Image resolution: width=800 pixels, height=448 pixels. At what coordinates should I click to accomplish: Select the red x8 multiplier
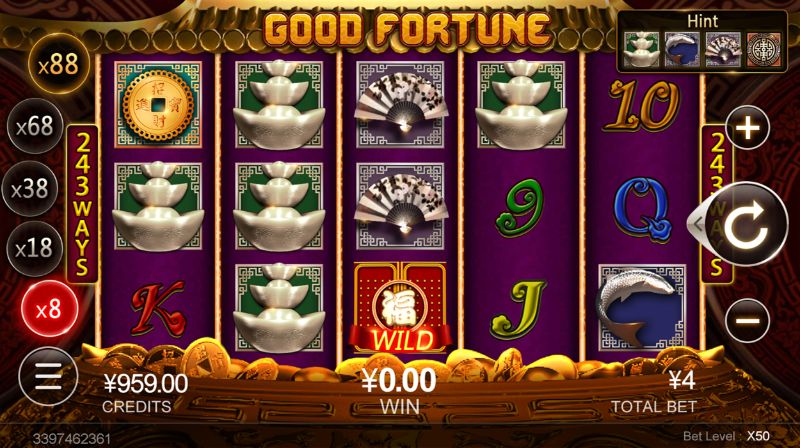(49, 309)
